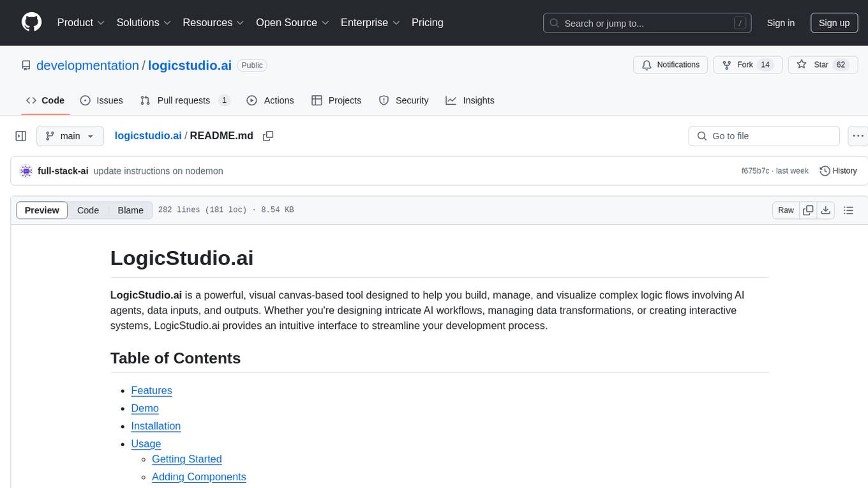The width and height of the screenshot is (868, 488).
Task: Switch to the Code tab
Action: (x=45, y=100)
